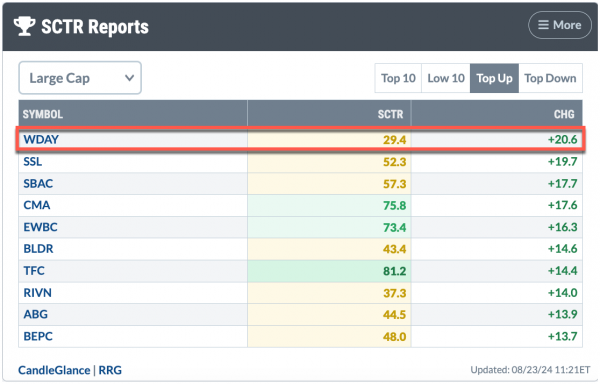This screenshot has height=384, width=600.
Task: Open the CandleGlance link
Action: point(54,370)
